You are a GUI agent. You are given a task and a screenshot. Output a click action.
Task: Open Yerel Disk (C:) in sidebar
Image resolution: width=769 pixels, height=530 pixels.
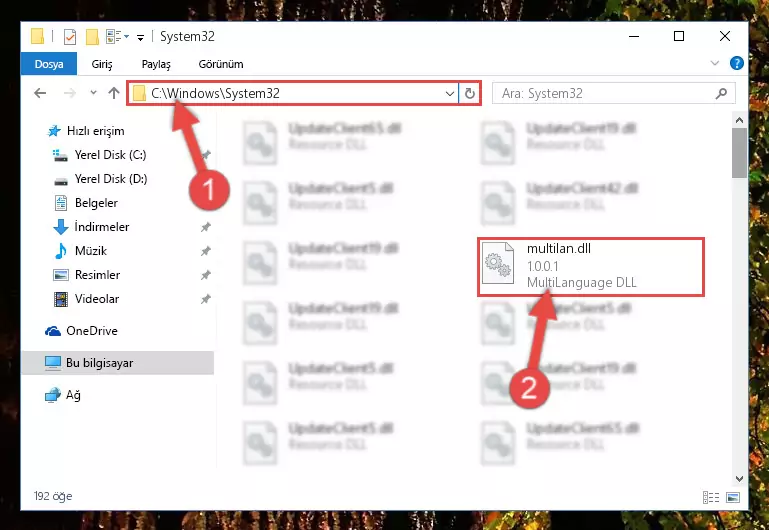(x=100, y=155)
